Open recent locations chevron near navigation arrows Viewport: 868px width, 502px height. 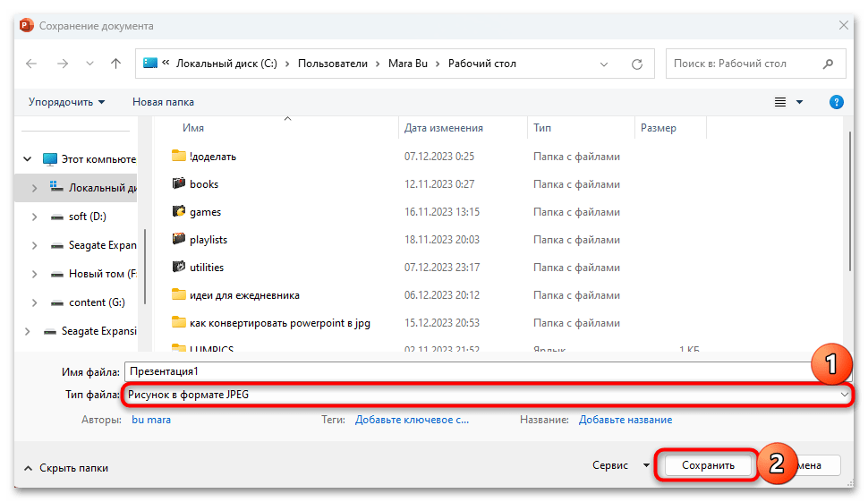[89, 64]
